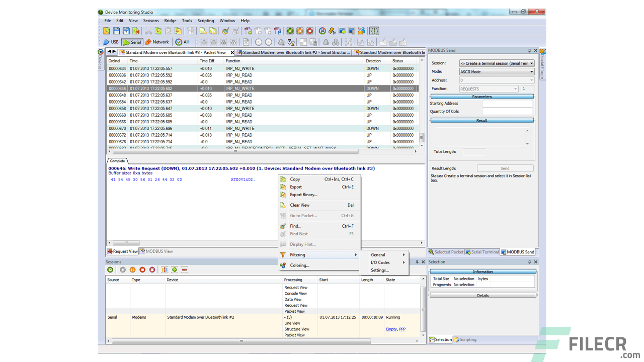644x362 pixels.
Task: Click packet list vertical scrollbar thumb
Action: pyautogui.click(x=422, y=137)
